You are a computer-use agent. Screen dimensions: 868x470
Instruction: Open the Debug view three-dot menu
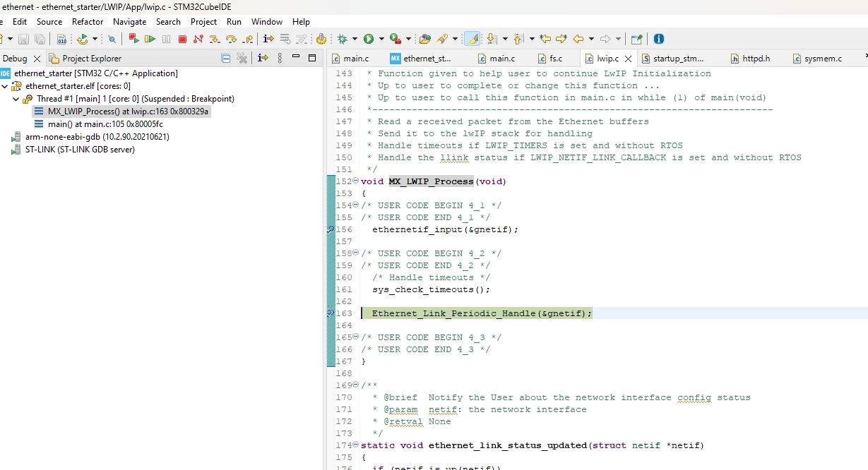coord(280,58)
